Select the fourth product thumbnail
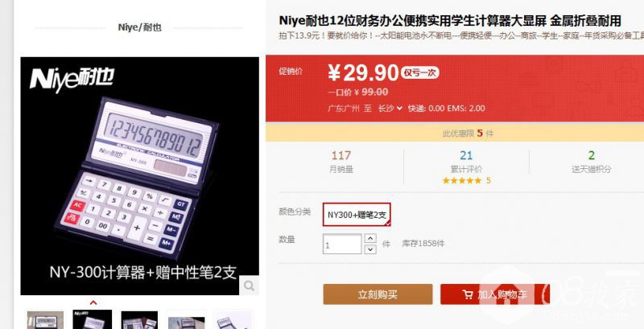The image size is (644, 329). (x=186, y=320)
